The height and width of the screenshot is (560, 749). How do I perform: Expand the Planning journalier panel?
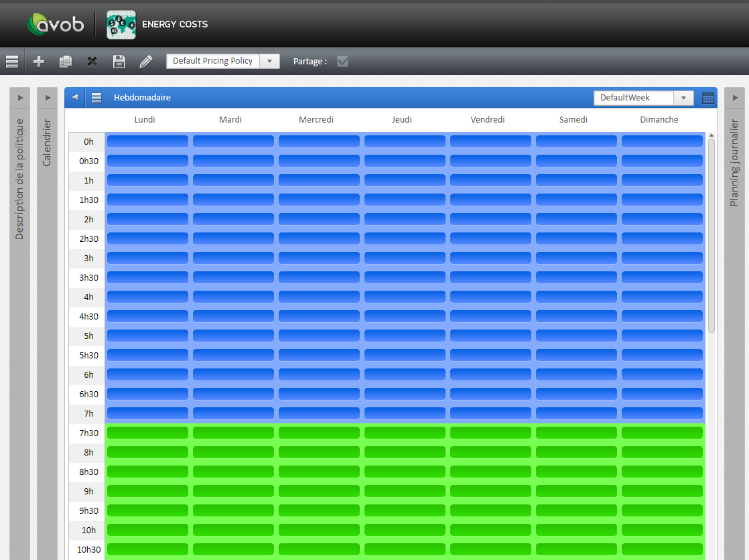tap(735, 98)
